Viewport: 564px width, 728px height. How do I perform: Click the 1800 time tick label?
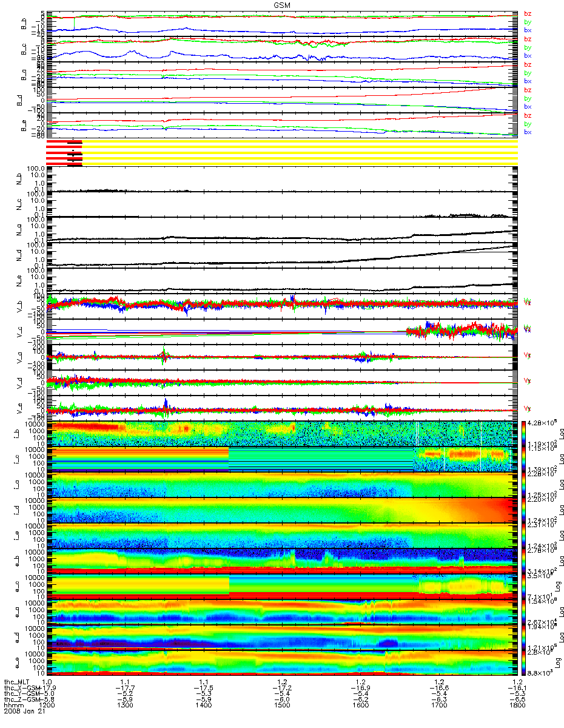[x=517, y=706]
